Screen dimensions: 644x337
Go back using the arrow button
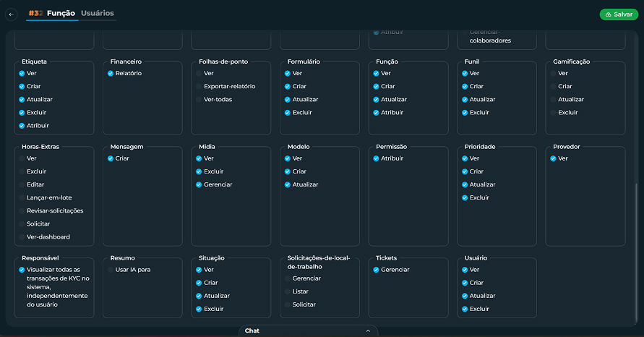click(11, 14)
